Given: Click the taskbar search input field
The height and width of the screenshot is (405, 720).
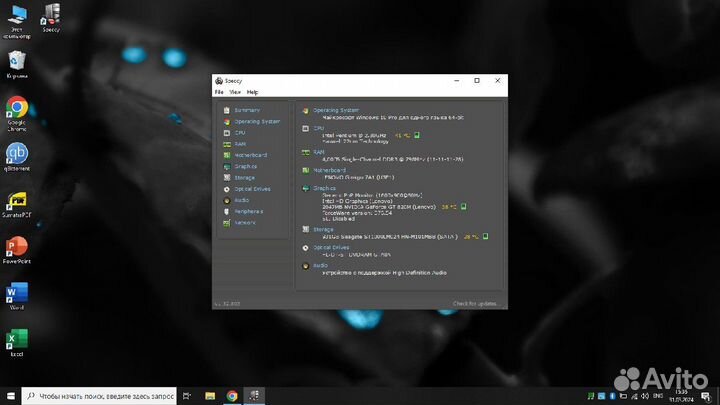Looking at the screenshot, I should 99,396.
